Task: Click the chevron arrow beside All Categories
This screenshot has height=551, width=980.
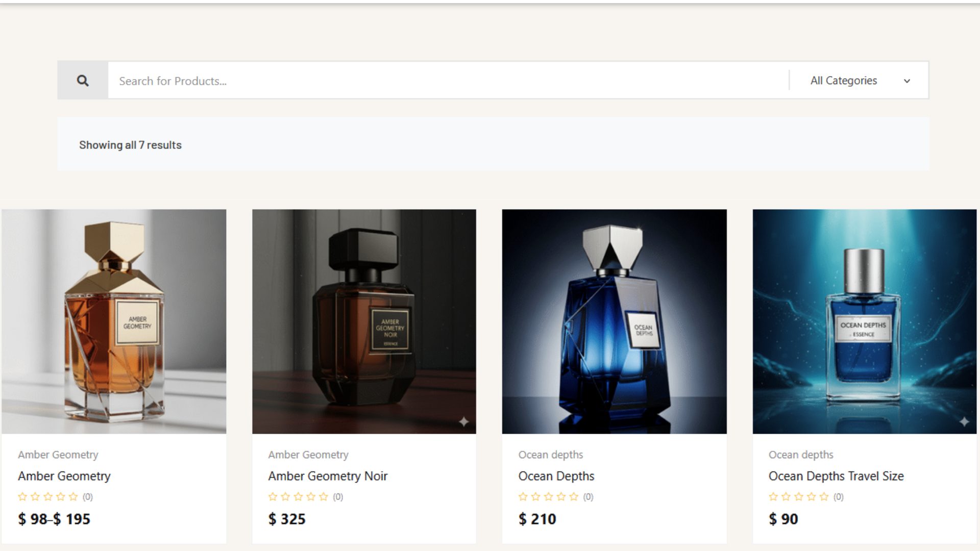Action: (x=907, y=81)
